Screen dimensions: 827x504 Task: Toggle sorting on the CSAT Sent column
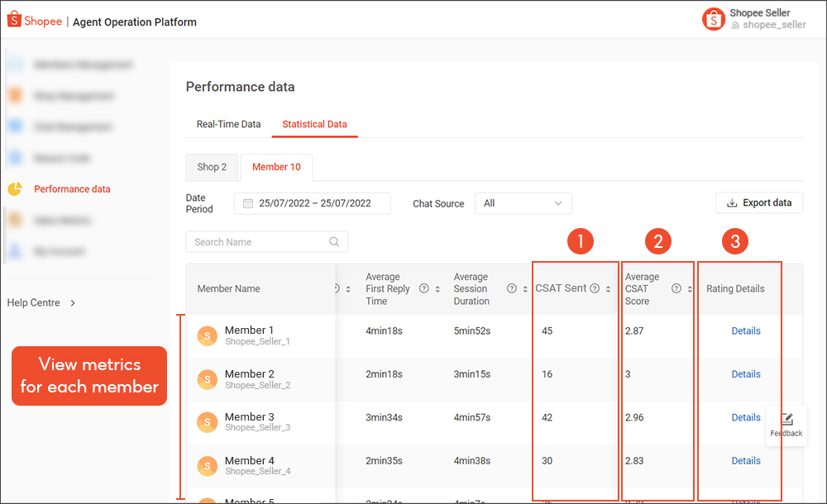click(x=609, y=288)
